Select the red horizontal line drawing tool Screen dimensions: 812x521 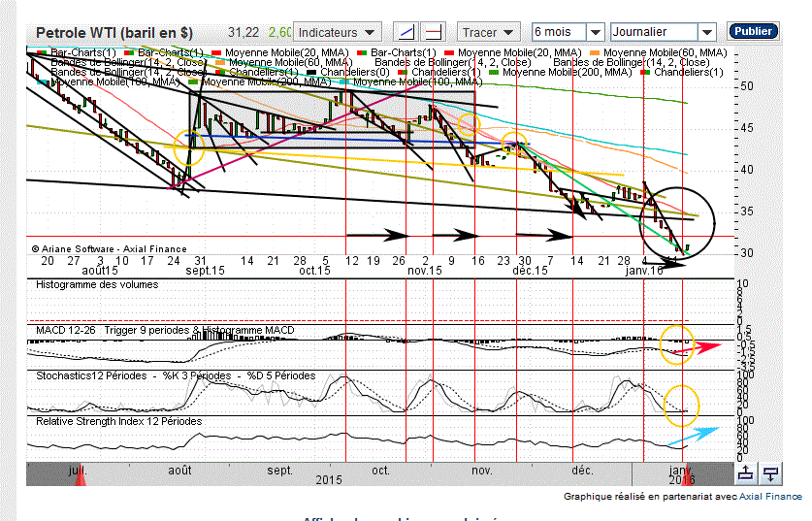tap(434, 32)
